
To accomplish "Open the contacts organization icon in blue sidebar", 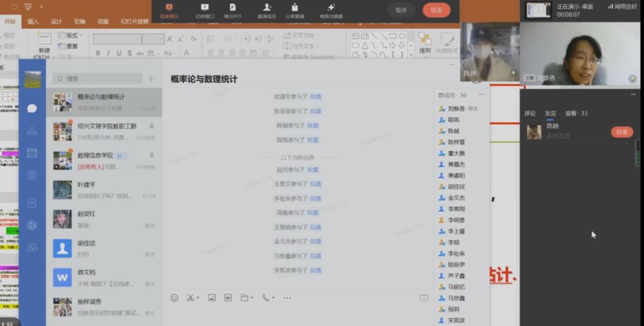I will [32, 131].
